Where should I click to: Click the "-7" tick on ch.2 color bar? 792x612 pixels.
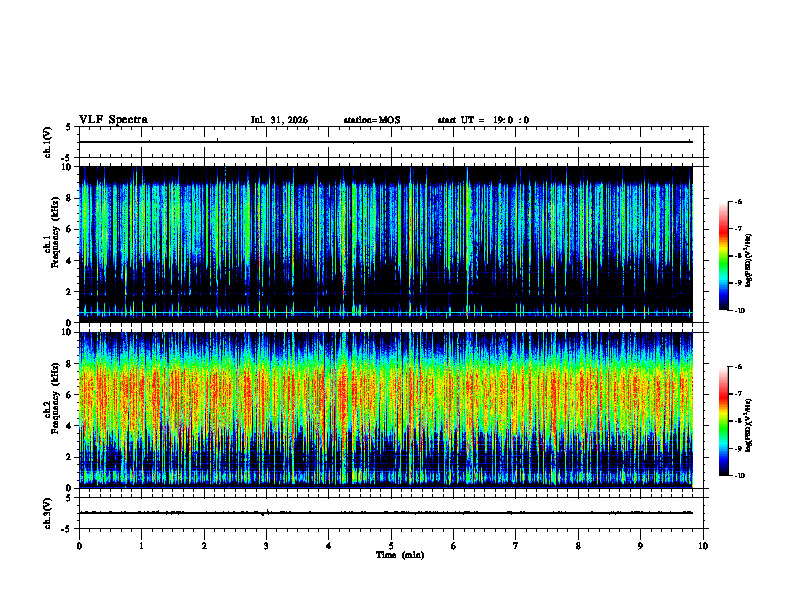tap(738, 394)
